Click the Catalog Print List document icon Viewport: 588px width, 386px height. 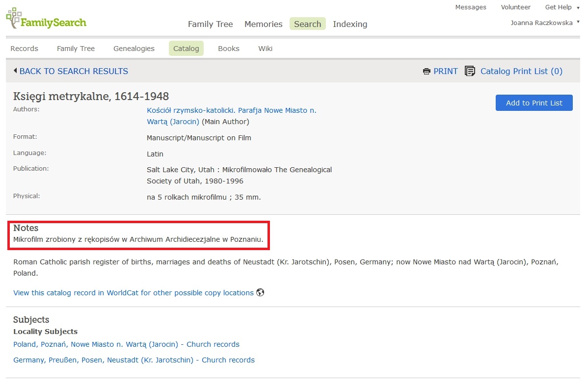[x=470, y=72]
